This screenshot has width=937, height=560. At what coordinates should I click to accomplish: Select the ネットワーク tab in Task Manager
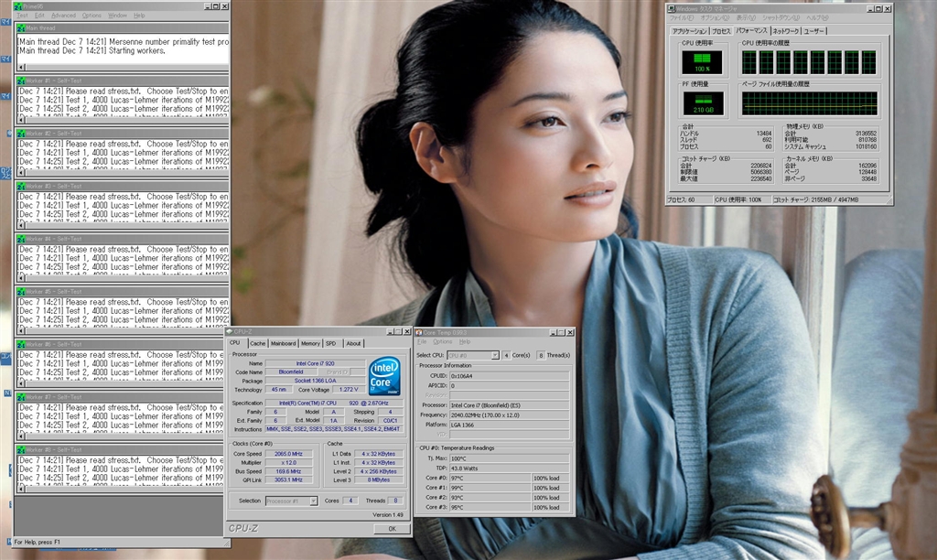point(785,31)
